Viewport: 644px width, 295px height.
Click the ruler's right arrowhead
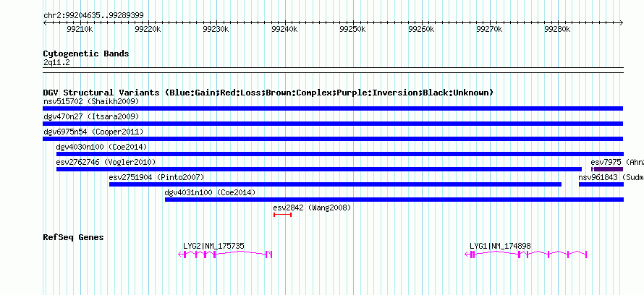click(x=622, y=22)
